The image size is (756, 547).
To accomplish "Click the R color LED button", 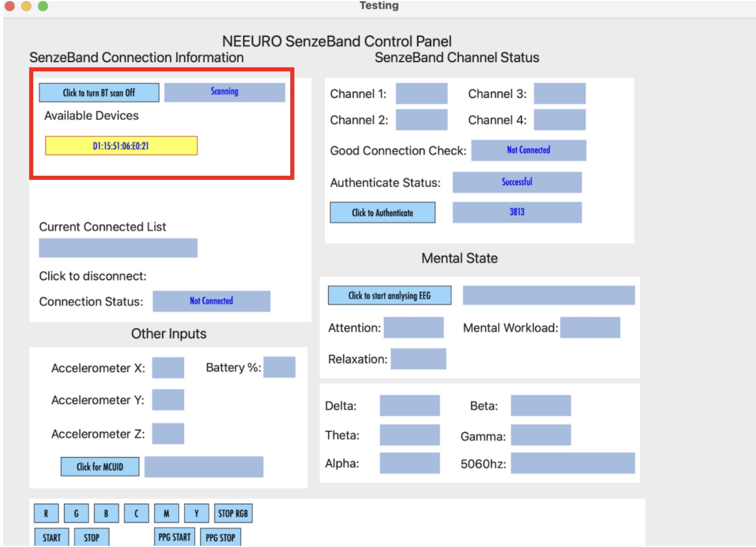I will coord(46,513).
